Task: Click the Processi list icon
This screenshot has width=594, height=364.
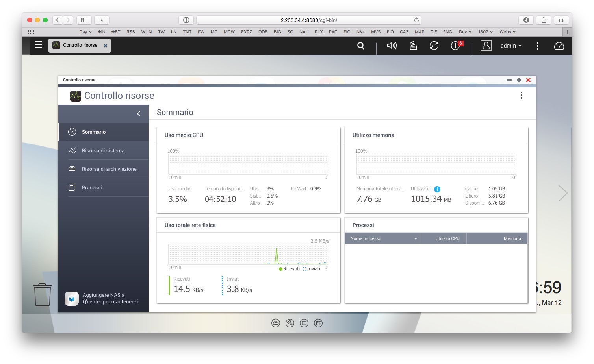Action: coord(72,187)
